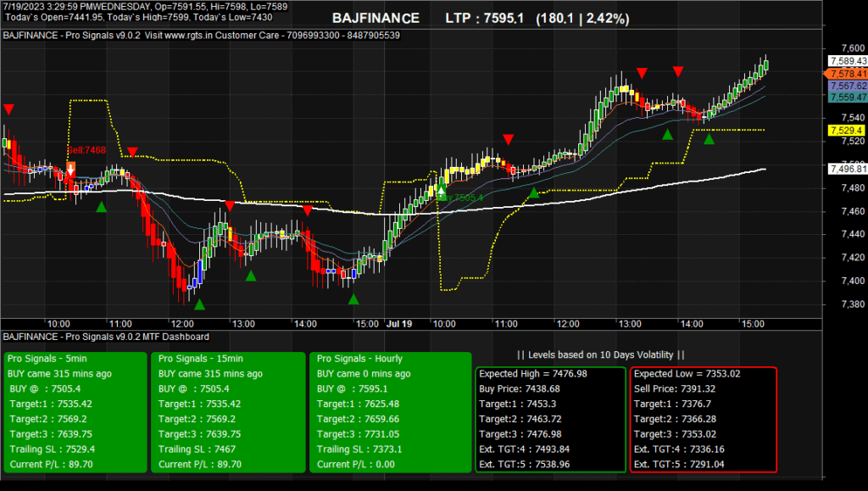Click the white 7,496.81 price label

coord(848,169)
